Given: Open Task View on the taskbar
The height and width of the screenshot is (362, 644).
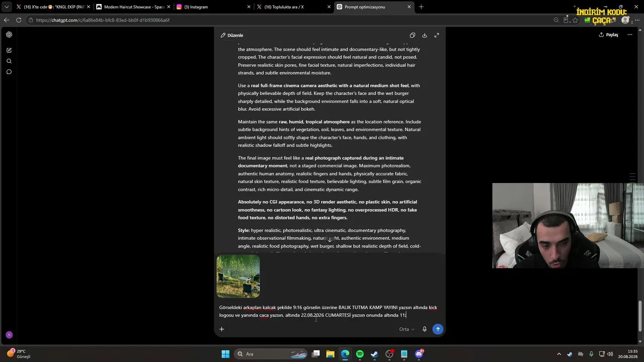Looking at the screenshot, I should [316, 354].
